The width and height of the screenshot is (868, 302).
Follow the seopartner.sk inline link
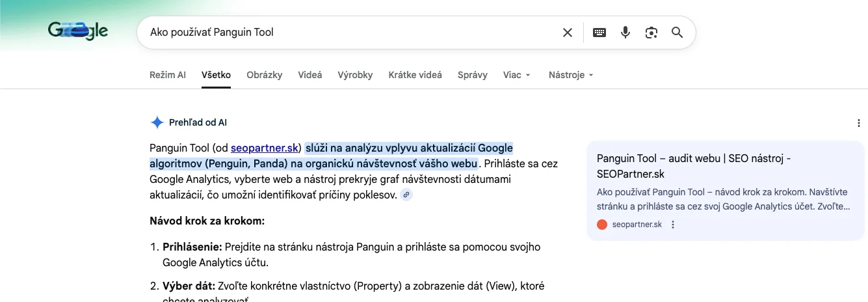click(x=264, y=148)
